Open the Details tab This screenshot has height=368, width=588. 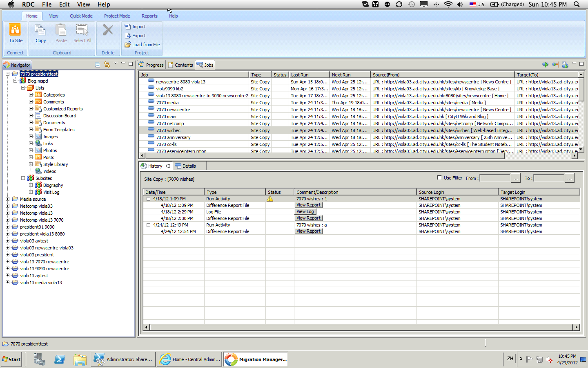click(x=185, y=166)
